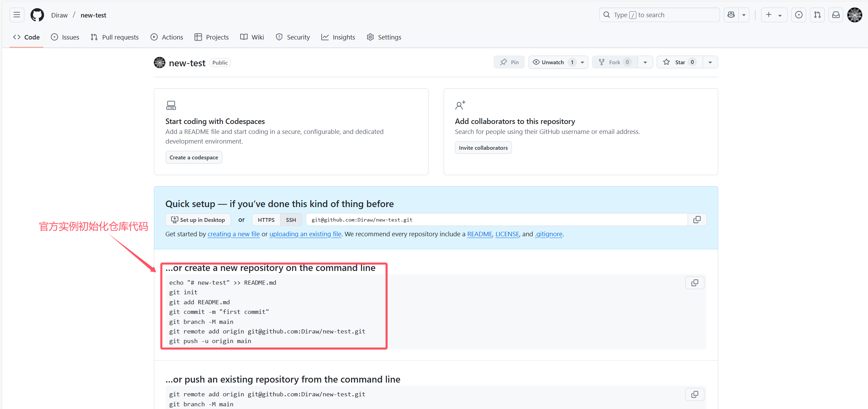The image size is (868, 409).
Task: Expand the Star lists dropdown
Action: click(x=710, y=62)
